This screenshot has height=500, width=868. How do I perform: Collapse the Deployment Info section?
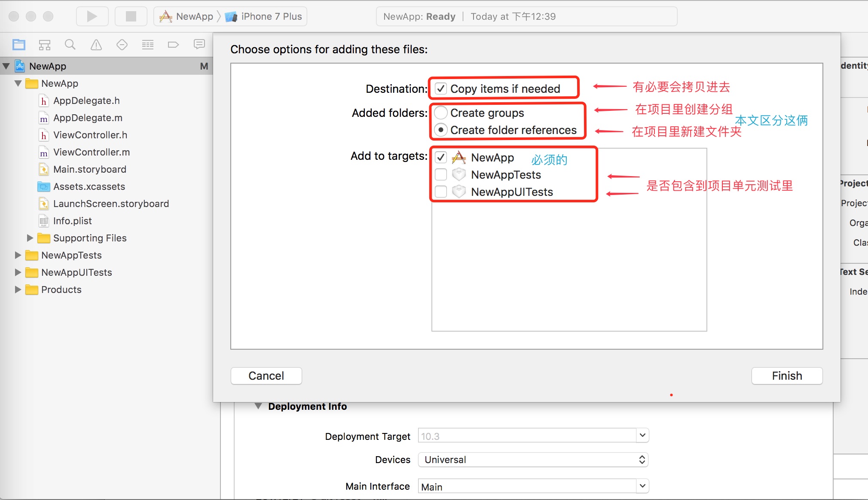(x=258, y=406)
